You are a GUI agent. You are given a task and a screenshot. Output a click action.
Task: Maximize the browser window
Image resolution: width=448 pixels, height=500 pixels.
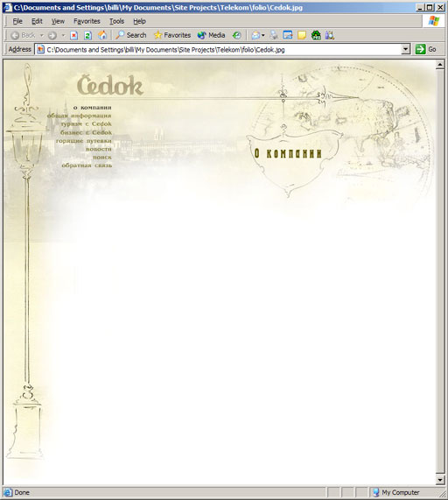pyautogui.click(x=430, y=7)
